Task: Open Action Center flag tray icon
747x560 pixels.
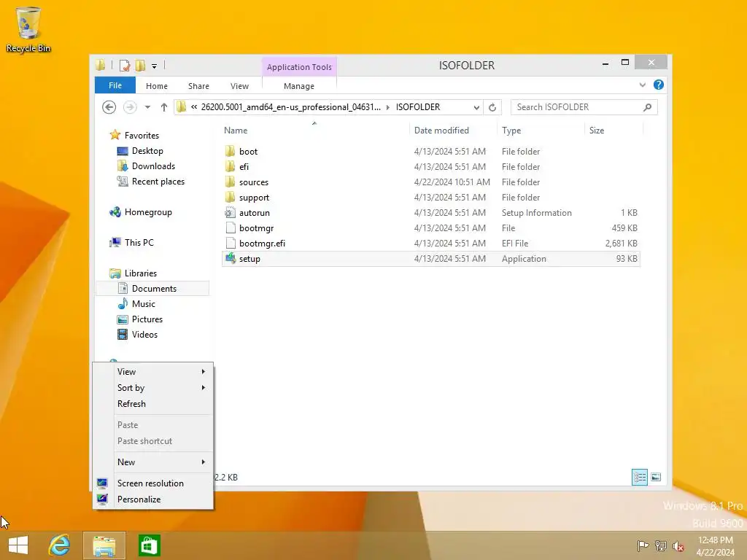Action: click(x=643, y=545)
